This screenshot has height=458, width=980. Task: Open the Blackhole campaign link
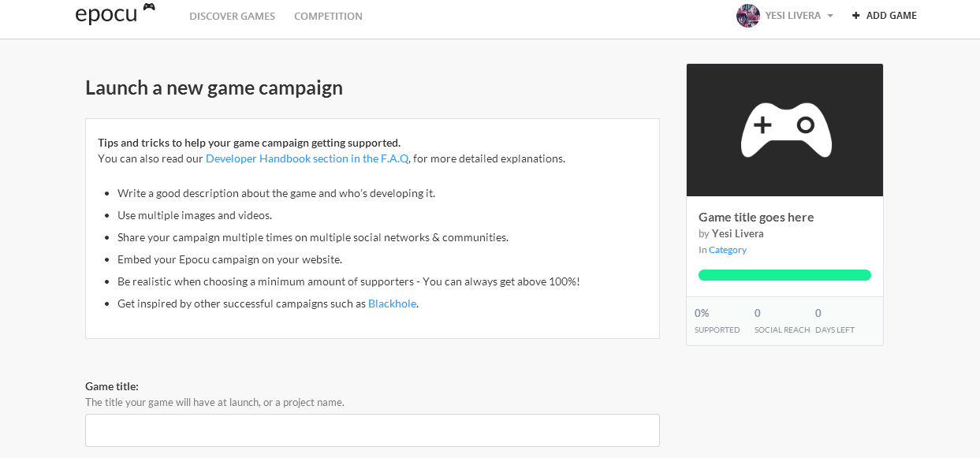[392, 303]
